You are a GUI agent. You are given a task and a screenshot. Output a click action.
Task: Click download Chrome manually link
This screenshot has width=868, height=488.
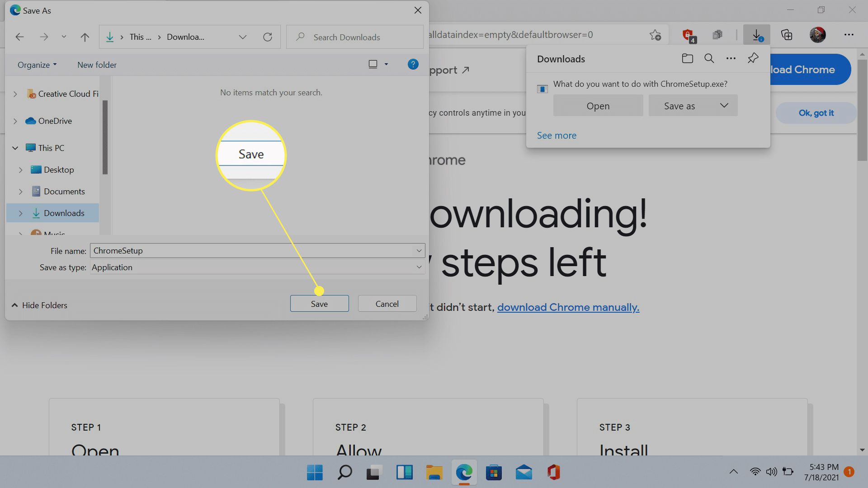(568, 307)
